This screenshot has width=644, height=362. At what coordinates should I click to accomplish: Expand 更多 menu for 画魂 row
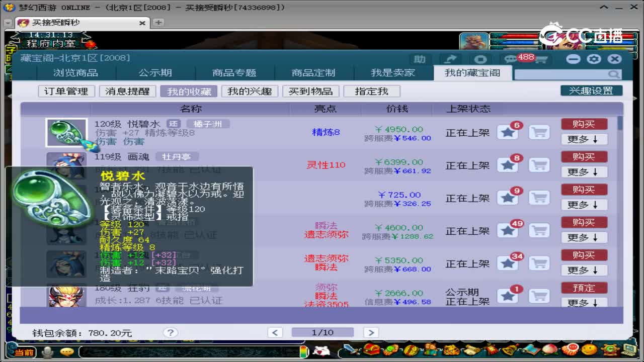pyautogui.click(x=584, y=172)
